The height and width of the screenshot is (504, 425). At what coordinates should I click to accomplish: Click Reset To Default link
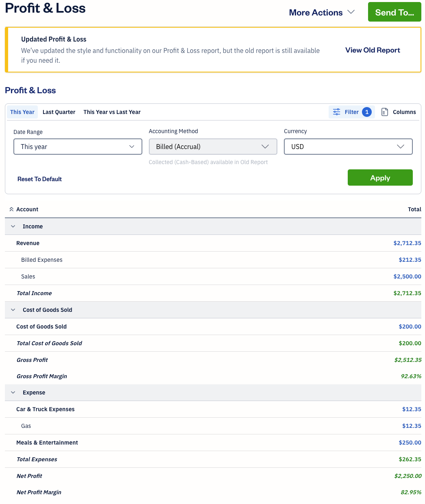(39, 179)
